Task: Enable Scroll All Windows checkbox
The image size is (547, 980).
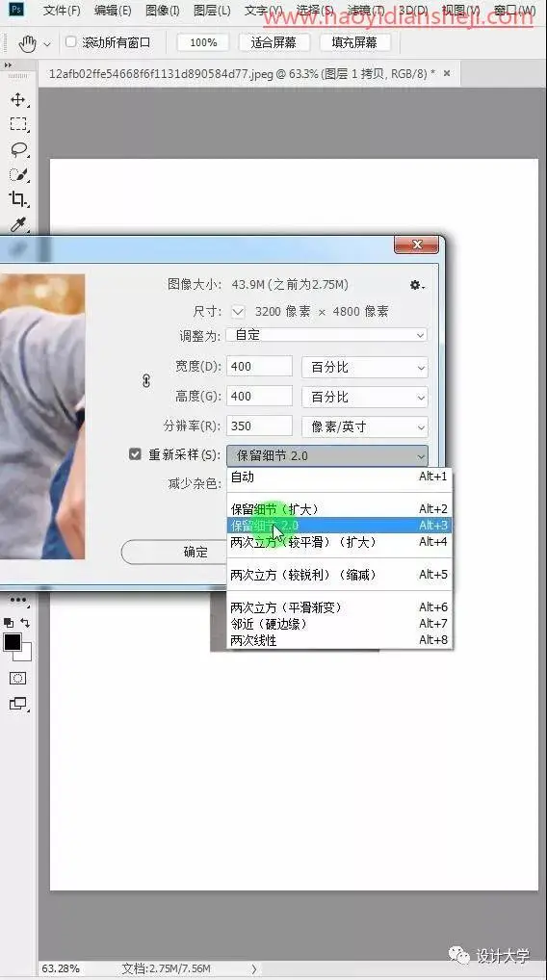Action: [70, 41]
